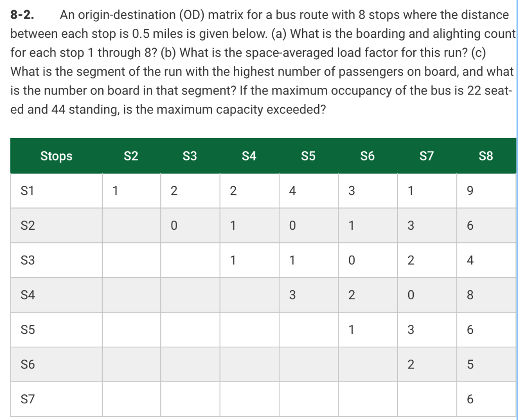Select the S5 column header
Screen dimensions: 518x420
[x=308, y=156]
